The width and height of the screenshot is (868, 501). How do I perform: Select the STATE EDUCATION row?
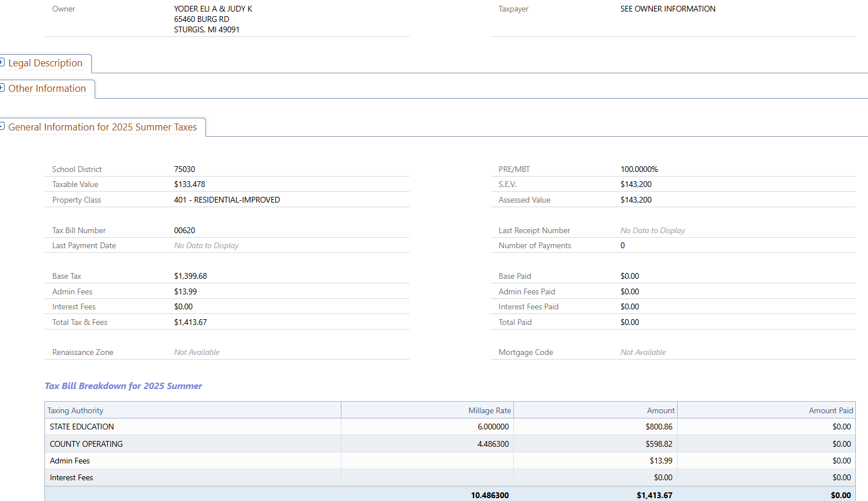coord(82,427)
